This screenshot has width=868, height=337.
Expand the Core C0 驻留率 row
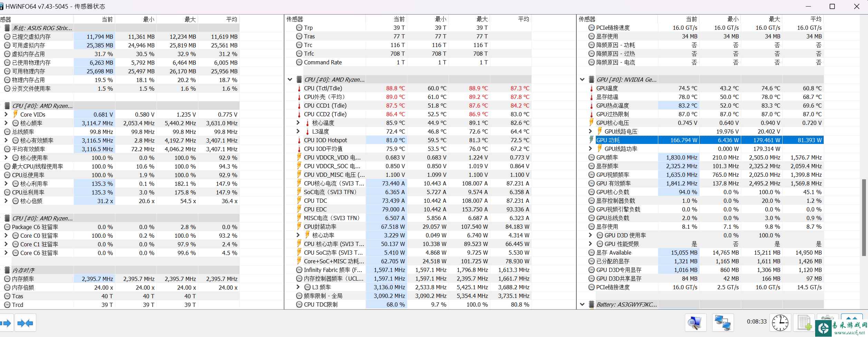pyautogui.click(x=6, y=235)
